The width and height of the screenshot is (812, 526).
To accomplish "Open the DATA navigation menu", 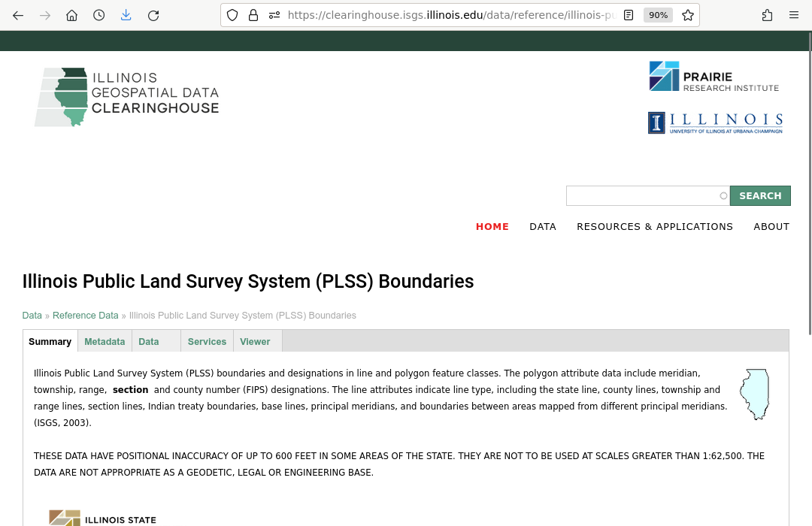I will [542, 226].
